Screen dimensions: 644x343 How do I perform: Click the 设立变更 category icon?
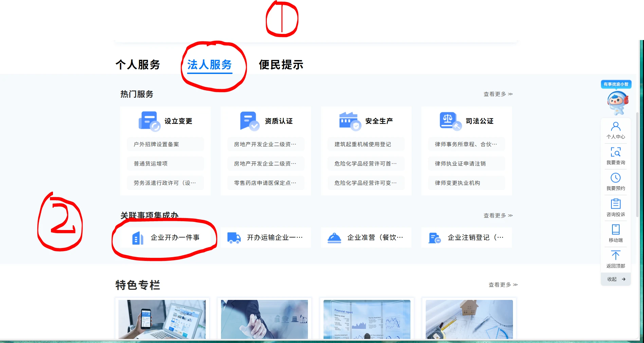point(149,121)
